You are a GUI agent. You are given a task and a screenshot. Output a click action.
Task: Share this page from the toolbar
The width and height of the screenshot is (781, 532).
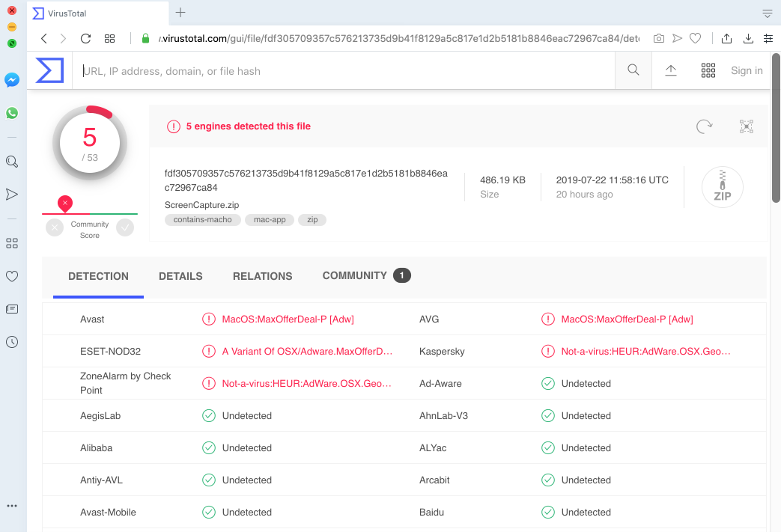(x=726, y=38)
